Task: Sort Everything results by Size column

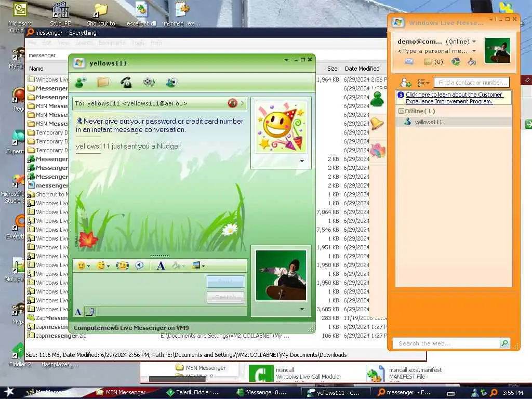Action: 332,69
